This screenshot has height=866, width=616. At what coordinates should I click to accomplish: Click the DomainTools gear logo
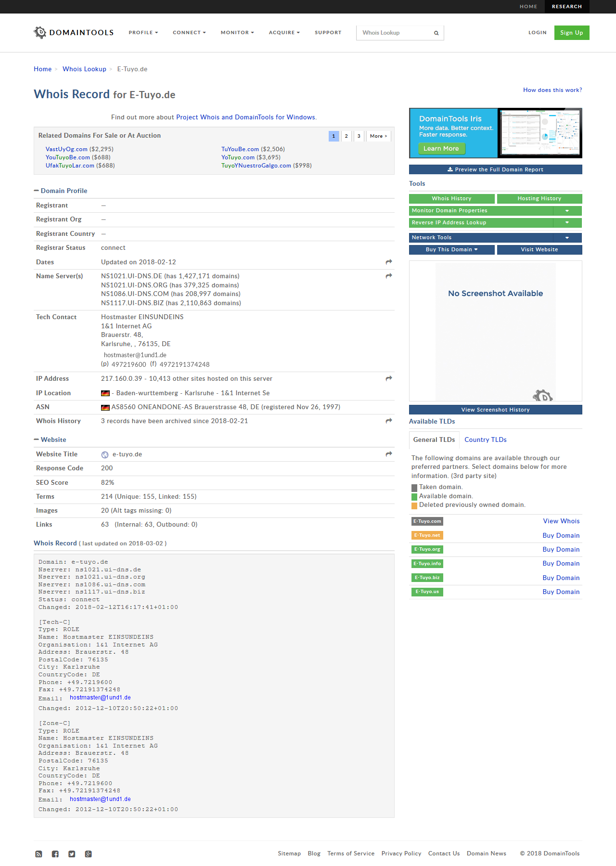coord(40,32)
